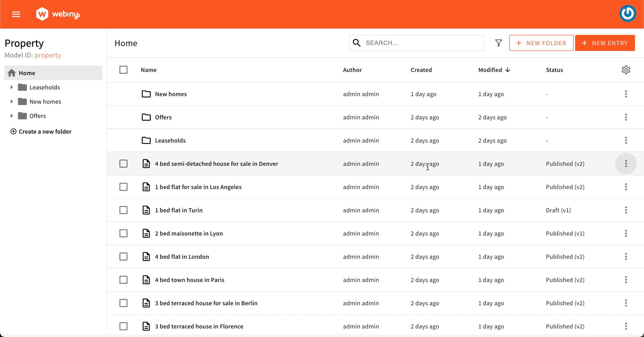Click the NEW FOLDER button

click(x=541, y=43)
